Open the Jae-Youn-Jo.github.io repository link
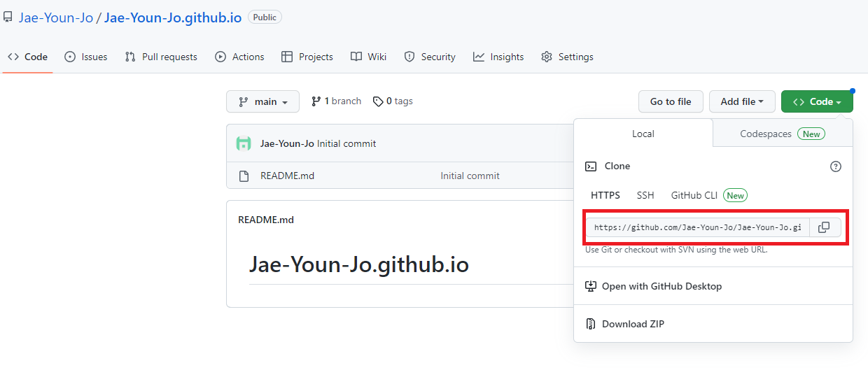Image resolution: width=868 pixels, height=384 pixels. pos(173,17)
